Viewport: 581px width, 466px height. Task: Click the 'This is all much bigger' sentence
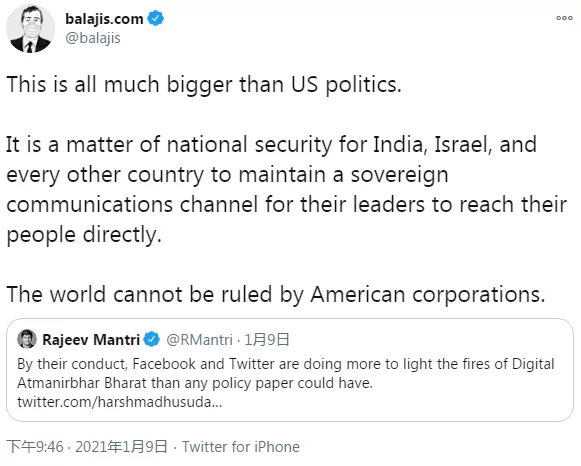point(204,85)
